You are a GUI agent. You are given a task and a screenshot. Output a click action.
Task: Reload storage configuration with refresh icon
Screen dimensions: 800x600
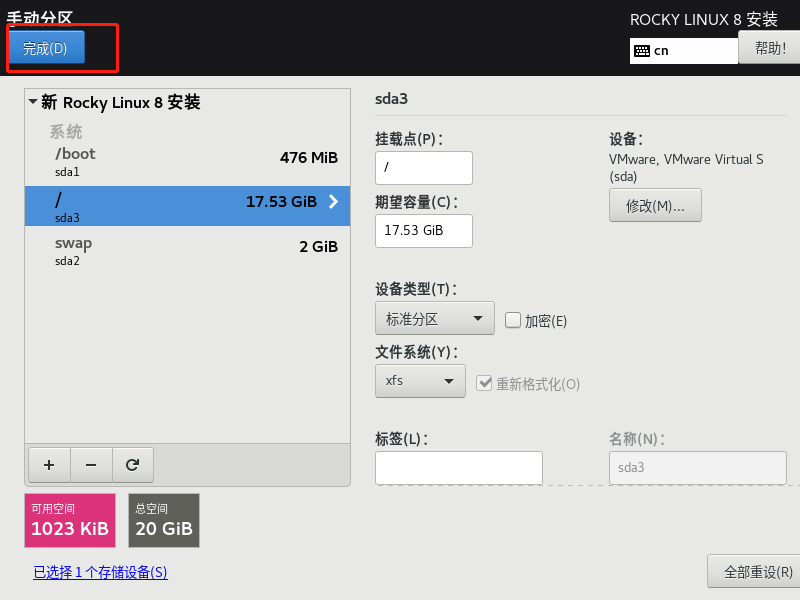(x=133, y=465)
